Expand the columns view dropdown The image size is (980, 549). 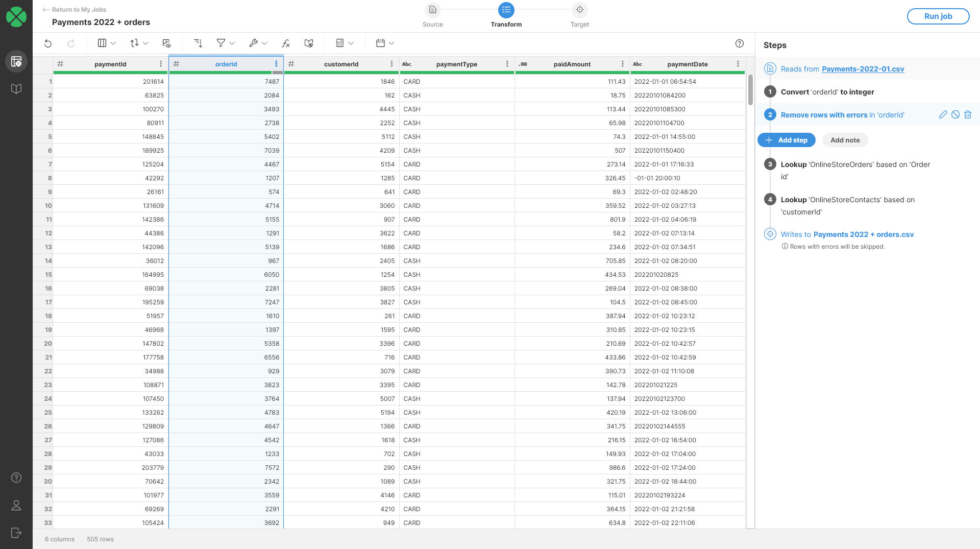pos(113,43)
